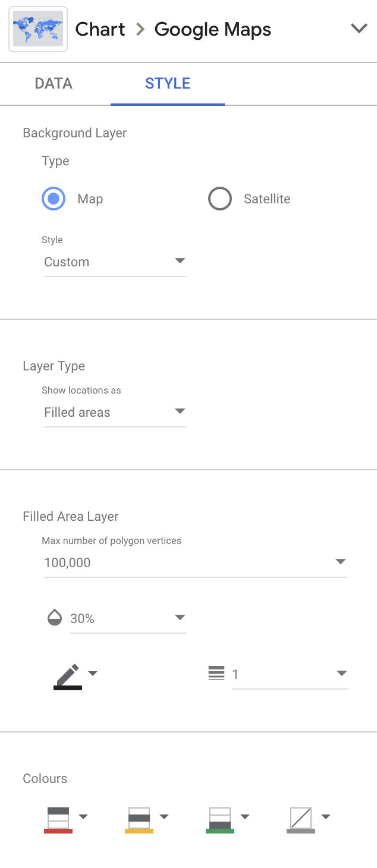Switch to the STYLE tab
This screenshot has width=377, height=868.
point(168,83)
